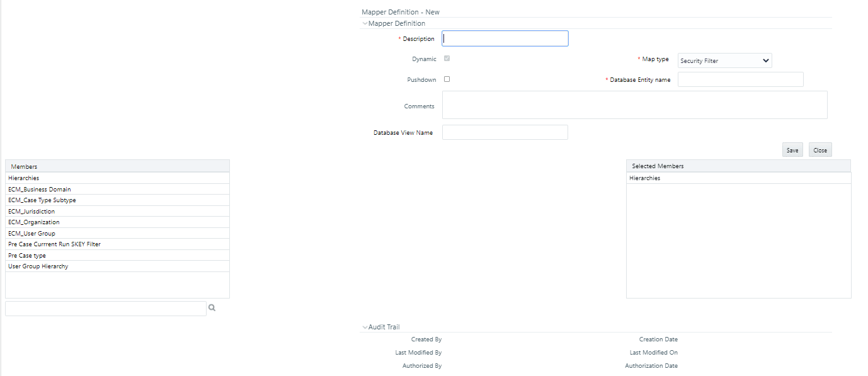Click the Database Entity name field
Image resolution: width=868 pixels, height=376 pixels.
coord(740,79)
